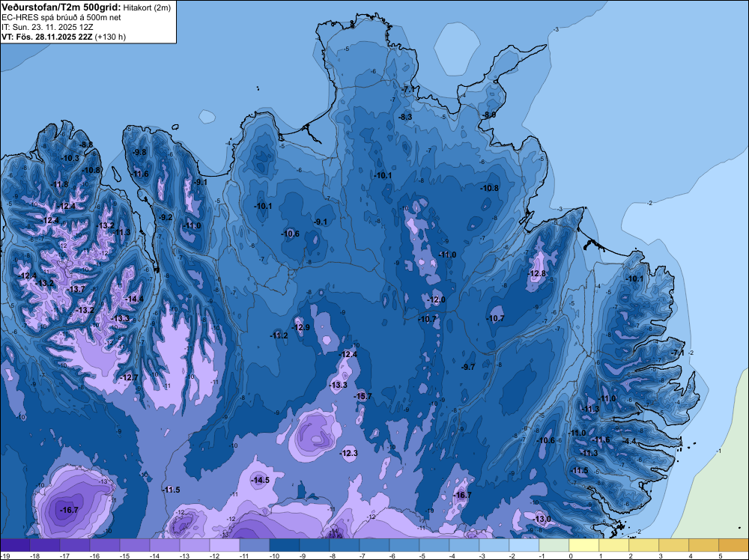Viewport: 749px width, 560px height.
Task: Click the '-12.0' temperature value
Action: point(436,299)
